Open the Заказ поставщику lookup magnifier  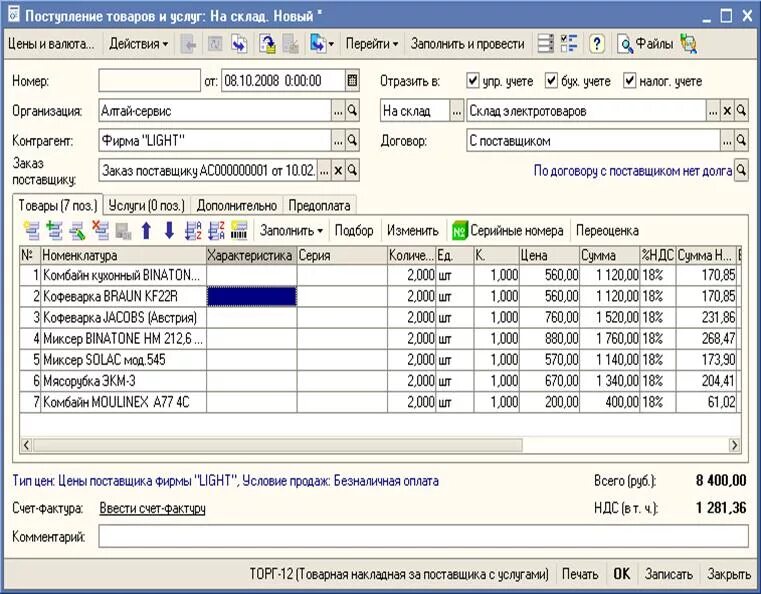coord(353,171)
